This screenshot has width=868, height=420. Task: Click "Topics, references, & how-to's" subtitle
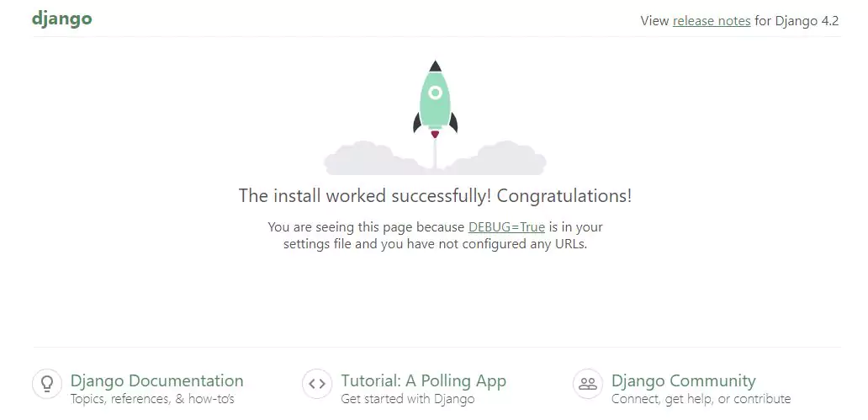pos(152,399)
